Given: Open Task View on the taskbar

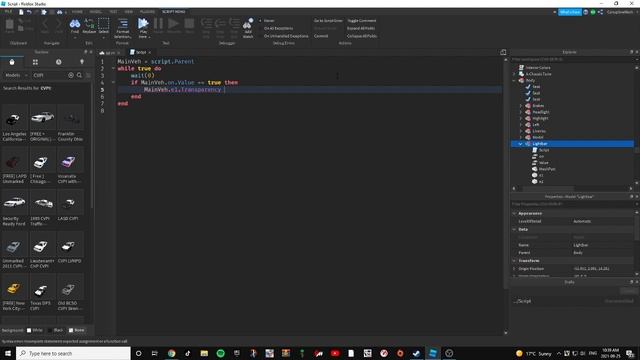Looking at the screenshot, I should (x=155, y=353).
